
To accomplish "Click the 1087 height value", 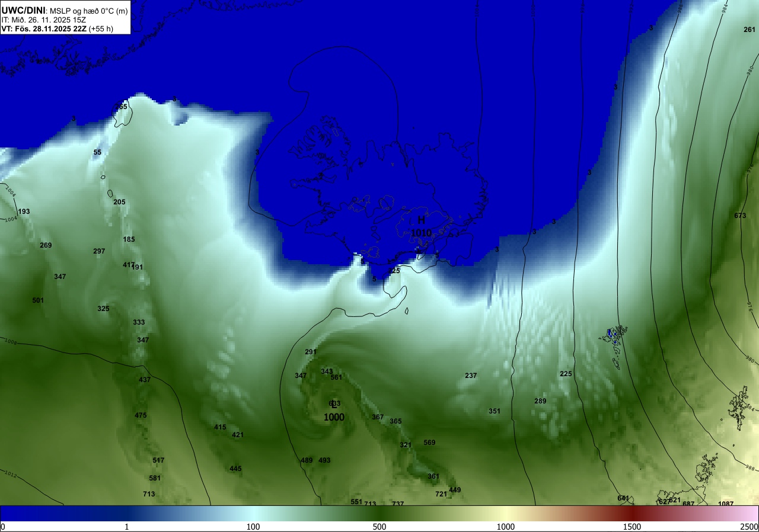I will coord(726,504).
